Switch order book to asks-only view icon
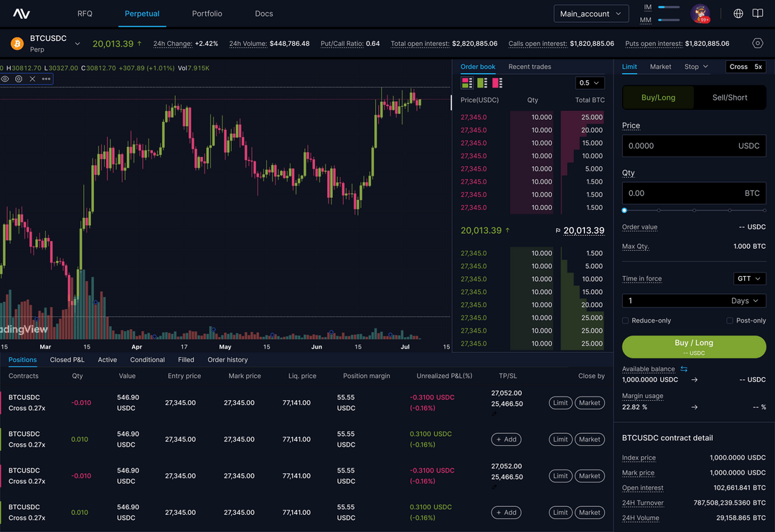 tap(497, 82)
